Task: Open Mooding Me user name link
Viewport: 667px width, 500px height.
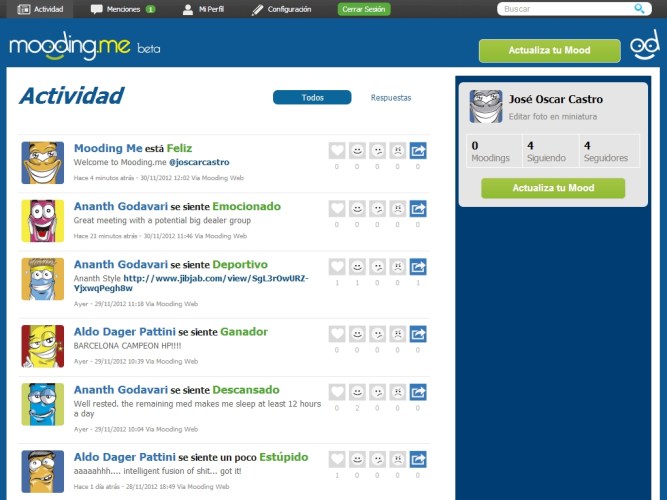Action: click(x=108, y=148)
